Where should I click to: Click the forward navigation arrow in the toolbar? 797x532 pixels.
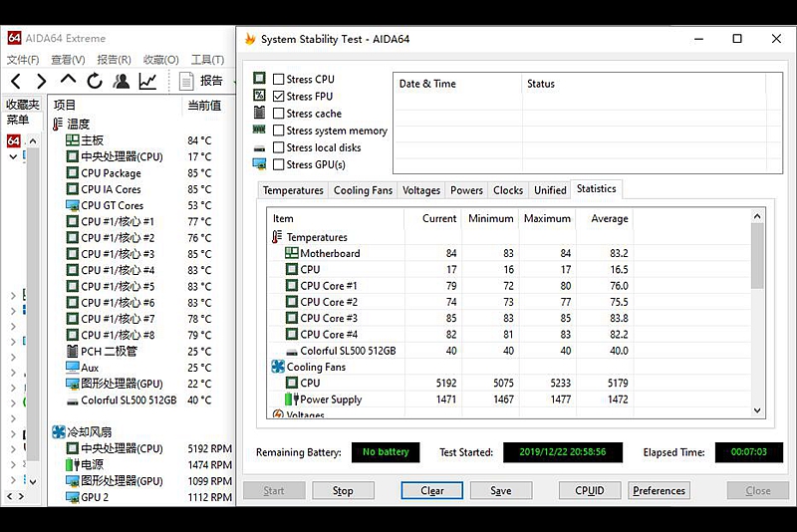tap(41, 81)
